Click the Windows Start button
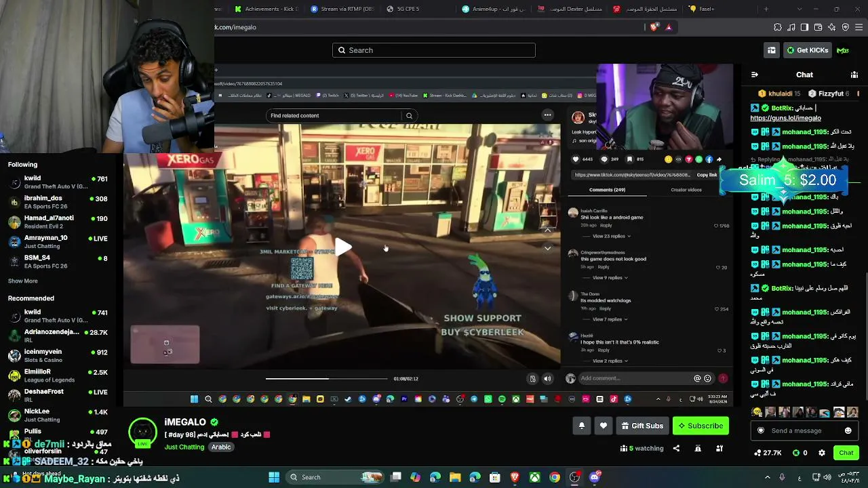Screen dimensions: 868x488 click(x=274, y=477)
